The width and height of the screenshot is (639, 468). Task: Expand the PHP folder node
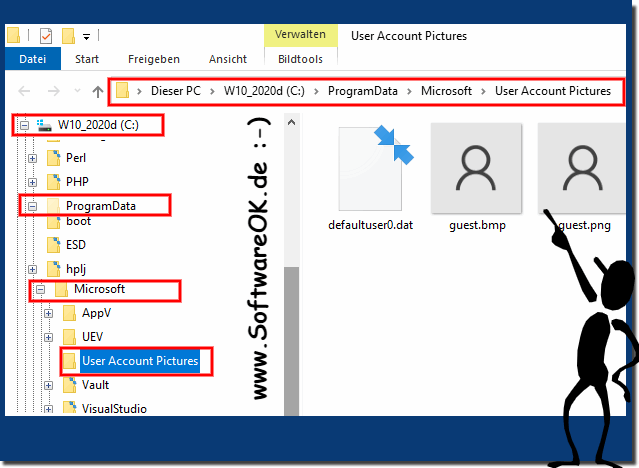click(x=32, y=182)
